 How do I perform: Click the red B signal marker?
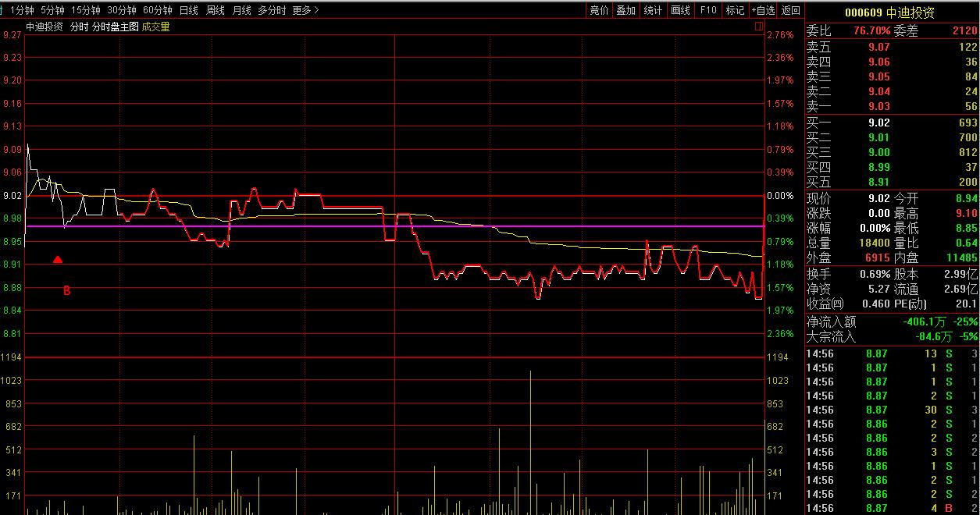pos(66,291)
